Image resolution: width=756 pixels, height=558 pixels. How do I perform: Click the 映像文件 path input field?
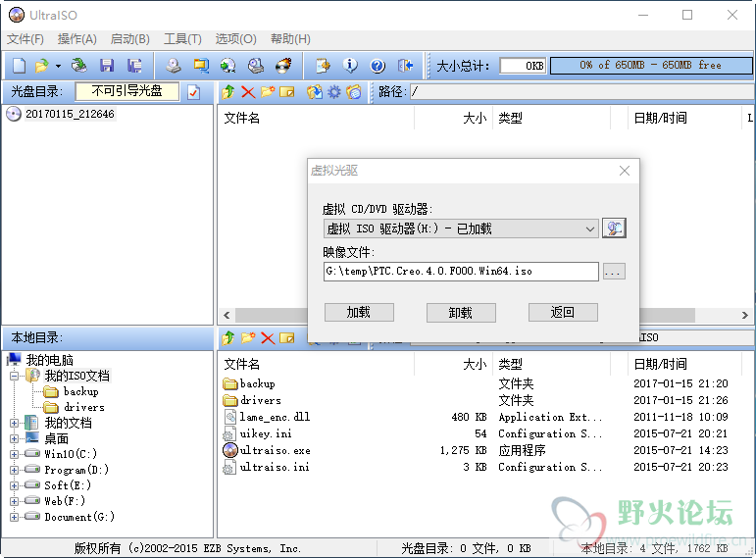point(461,272)
